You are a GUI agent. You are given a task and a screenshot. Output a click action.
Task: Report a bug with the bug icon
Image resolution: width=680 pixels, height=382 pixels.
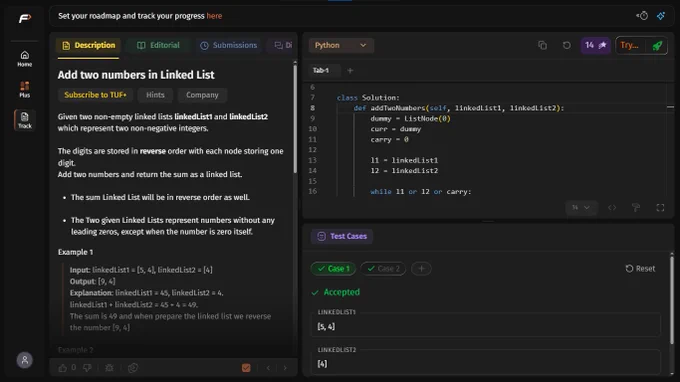click(x=109, y=368)
